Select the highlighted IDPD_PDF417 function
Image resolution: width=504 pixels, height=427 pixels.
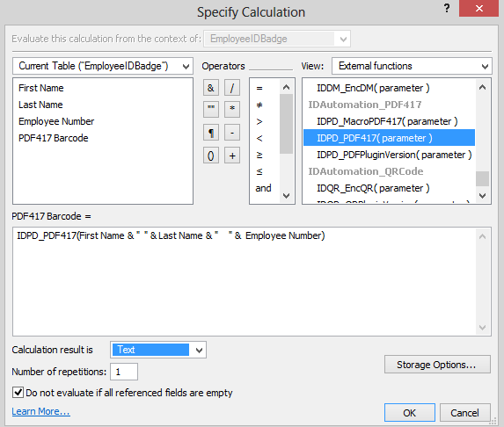pyautogui.click(x=390, y=138)
